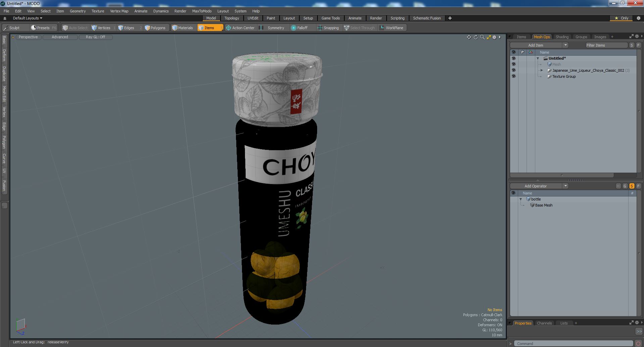
Task: Click the F filter button in Items panel
Action: coord(638,45)
